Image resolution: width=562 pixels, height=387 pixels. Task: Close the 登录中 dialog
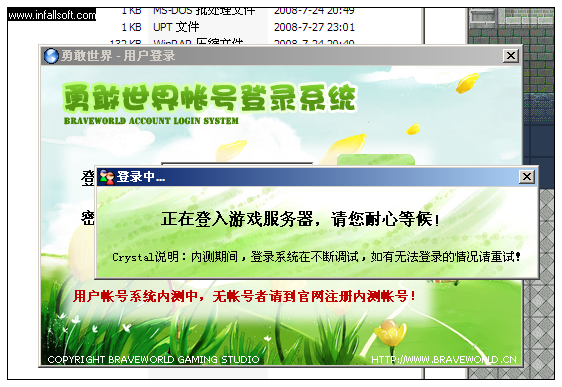527,177
